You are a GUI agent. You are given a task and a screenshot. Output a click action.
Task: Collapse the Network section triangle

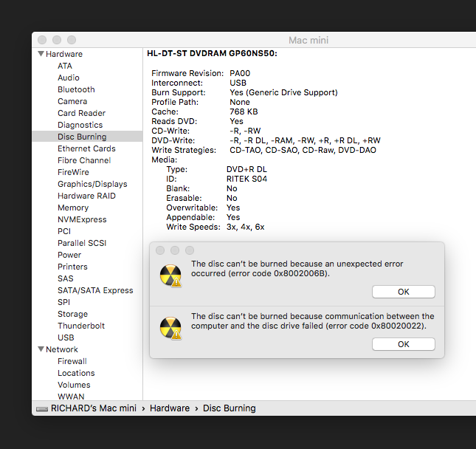tap(41, 349)
